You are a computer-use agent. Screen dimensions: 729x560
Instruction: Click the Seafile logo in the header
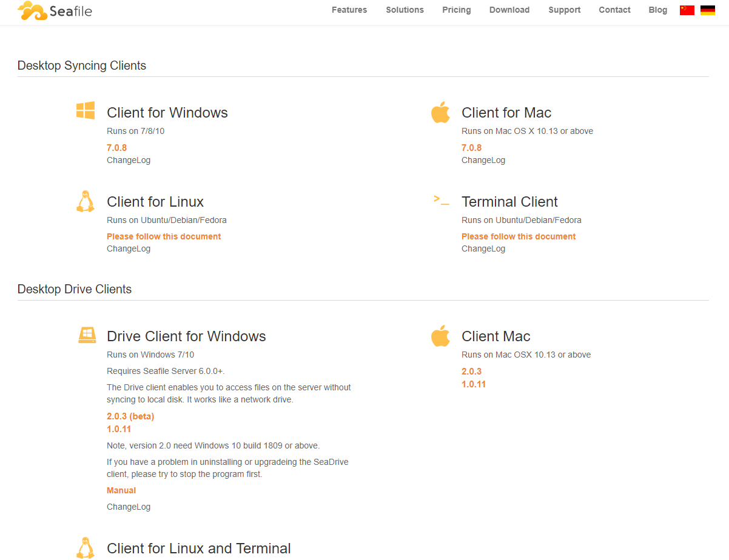pos(55,10)
